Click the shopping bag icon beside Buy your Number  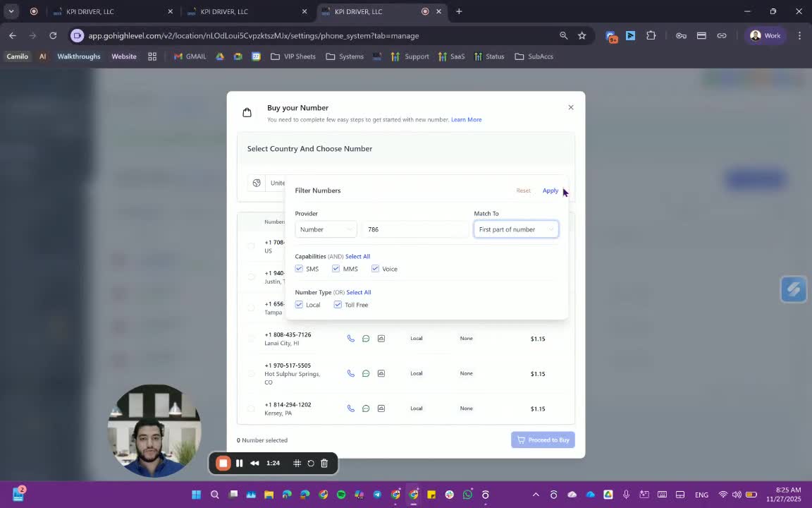click(x=247, y=112)
